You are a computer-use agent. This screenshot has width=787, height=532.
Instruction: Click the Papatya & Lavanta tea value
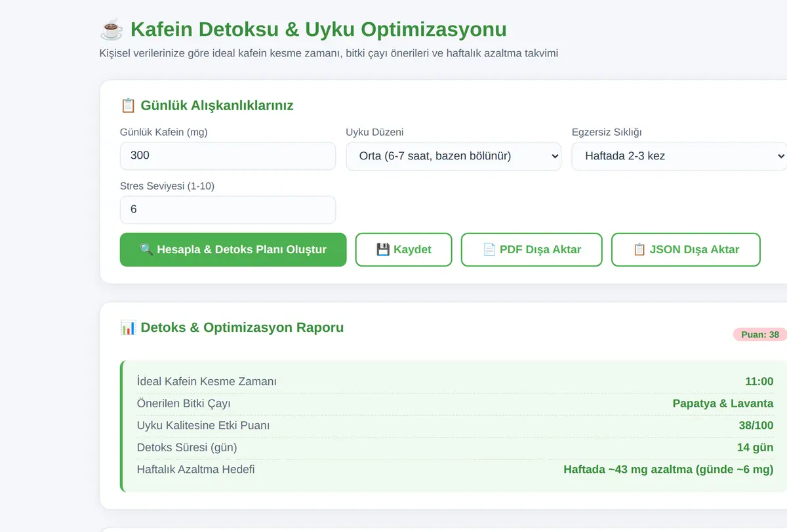723,403
